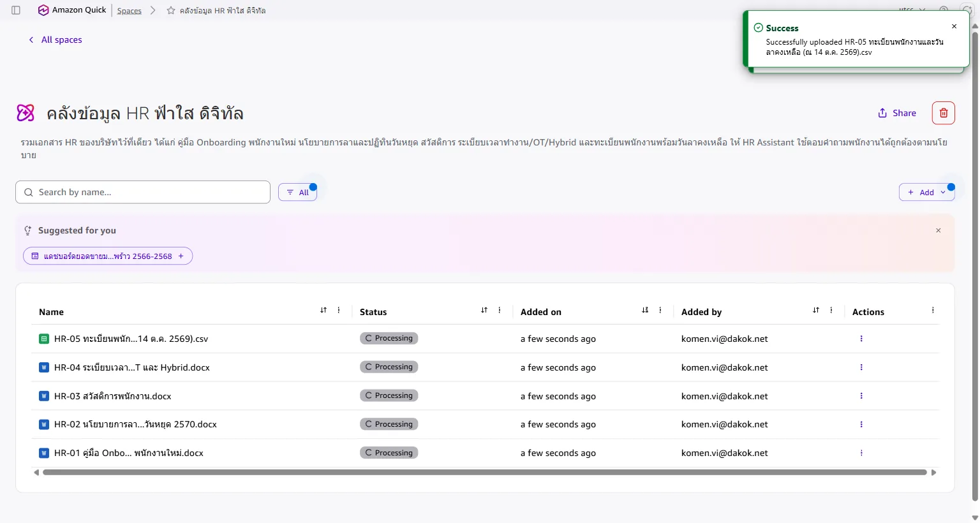Select the HR-02 2570.docx file name
980x523 pixels.
(x=135, y=424)
